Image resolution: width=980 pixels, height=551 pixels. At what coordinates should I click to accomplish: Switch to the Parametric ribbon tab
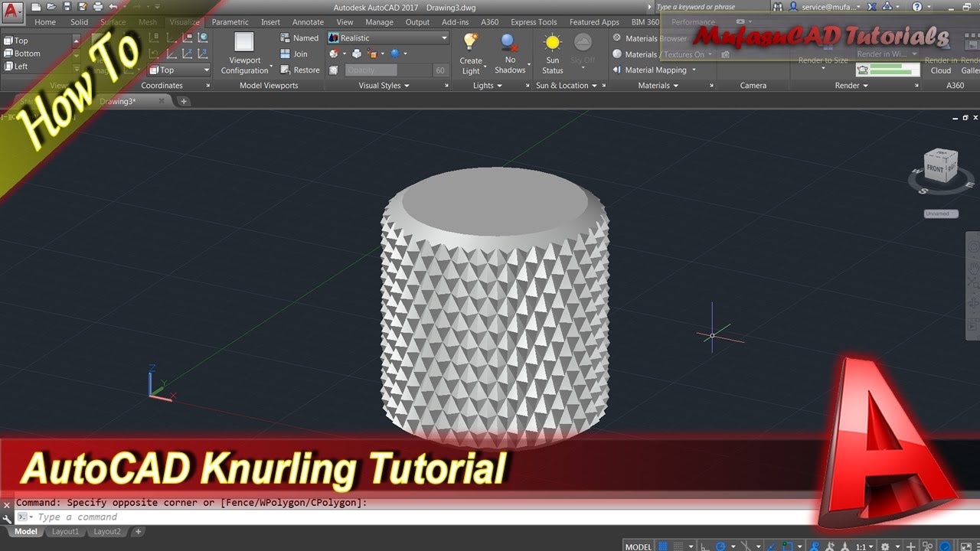point(230,22)
